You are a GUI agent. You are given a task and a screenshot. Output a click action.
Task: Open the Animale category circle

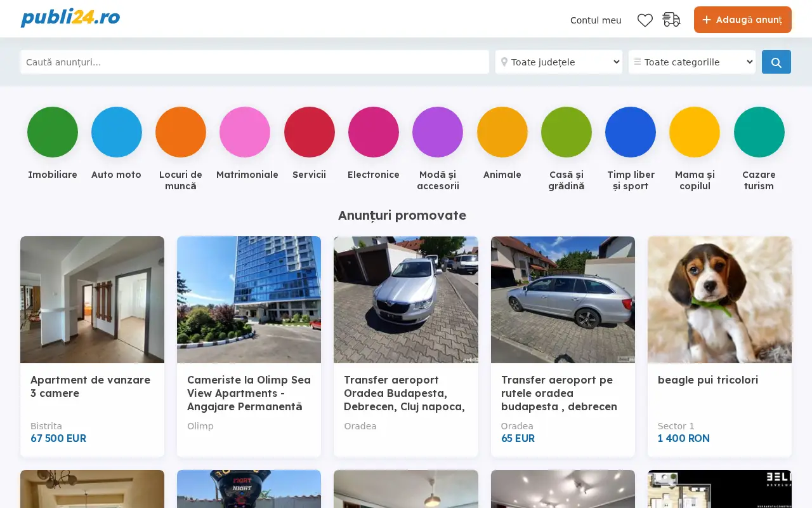click(x=502, y=132)
